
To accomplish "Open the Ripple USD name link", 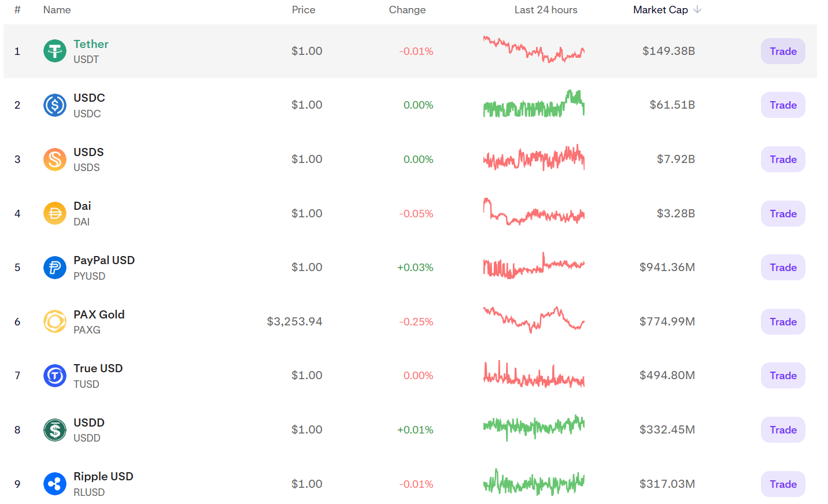I will point(103,476).
